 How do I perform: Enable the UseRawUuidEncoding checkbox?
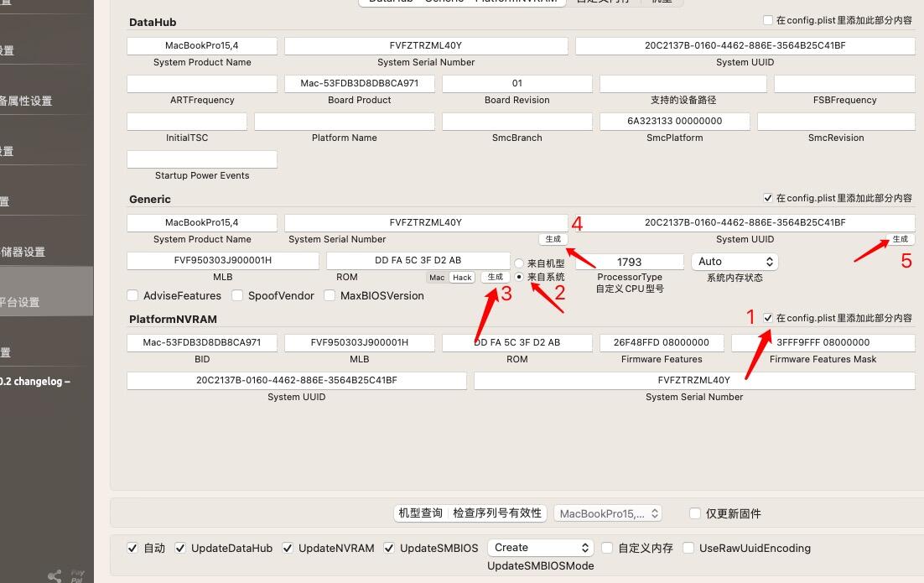point(688,549)
